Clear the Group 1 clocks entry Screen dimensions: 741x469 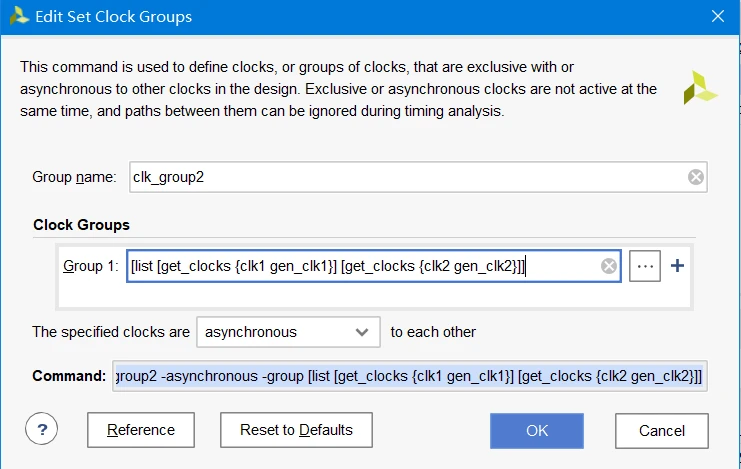coord(608,266)
